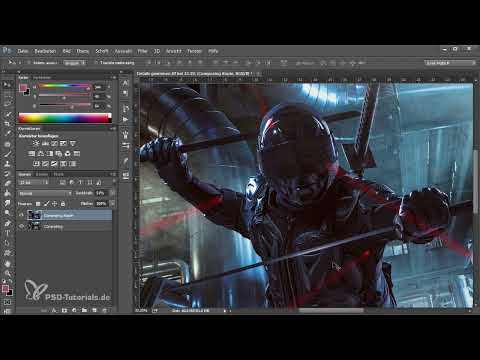
Task: Toggle layer filtering switch on
Action: click(x=114, y=182)
